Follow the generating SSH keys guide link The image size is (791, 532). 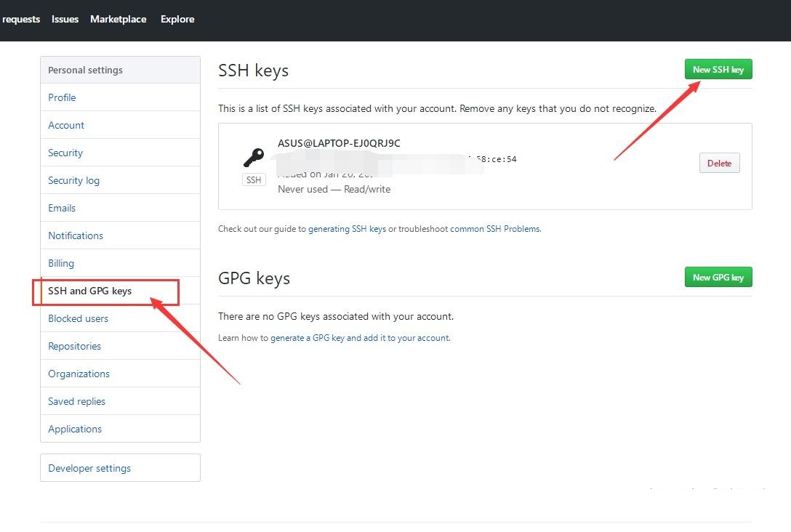[x=347, y=229]
